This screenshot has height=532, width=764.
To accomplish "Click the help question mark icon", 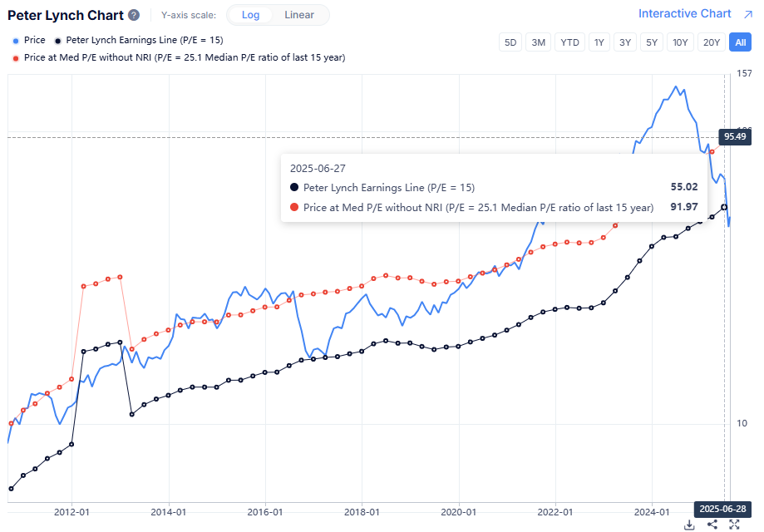I will point(133,14).
